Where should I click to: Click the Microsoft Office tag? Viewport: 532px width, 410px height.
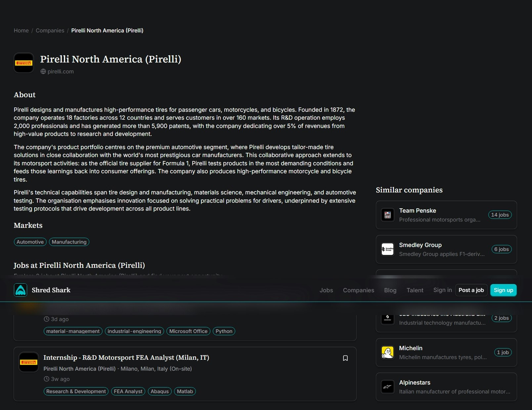point(188,331)
